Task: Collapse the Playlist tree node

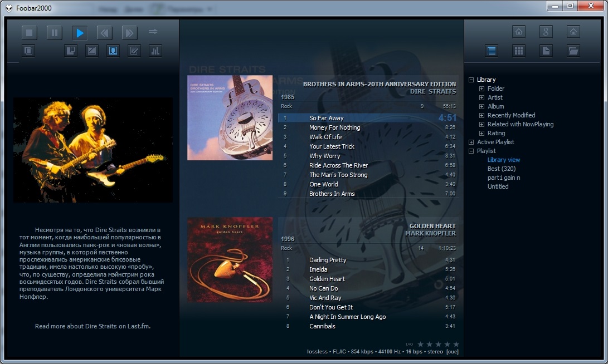Action: [471, 151]
